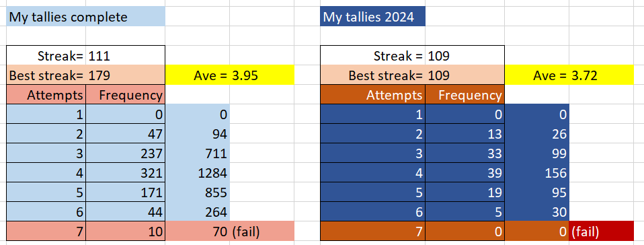Select the frequency cell containing 237
Screen dimensions: 644x245
(125, 153)
